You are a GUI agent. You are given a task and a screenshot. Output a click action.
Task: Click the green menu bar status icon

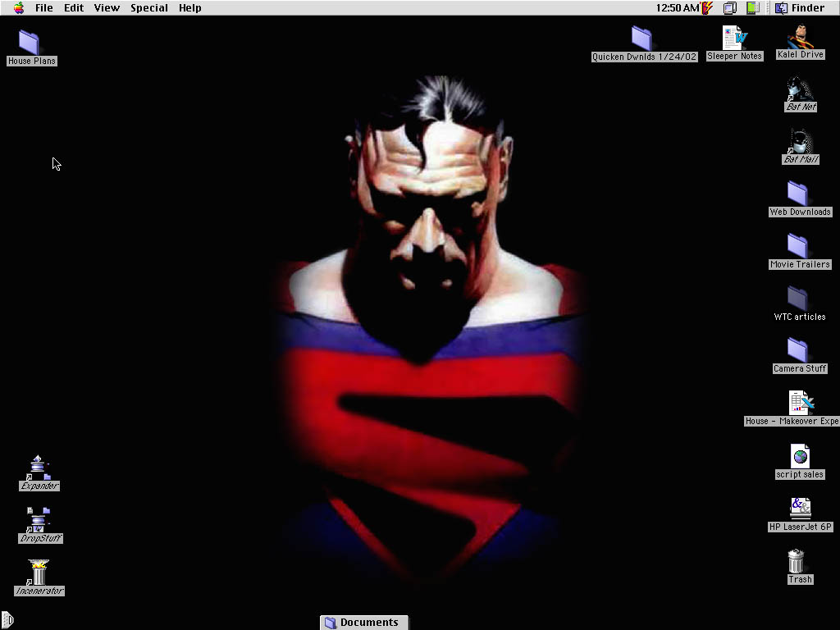pos(753,8)
